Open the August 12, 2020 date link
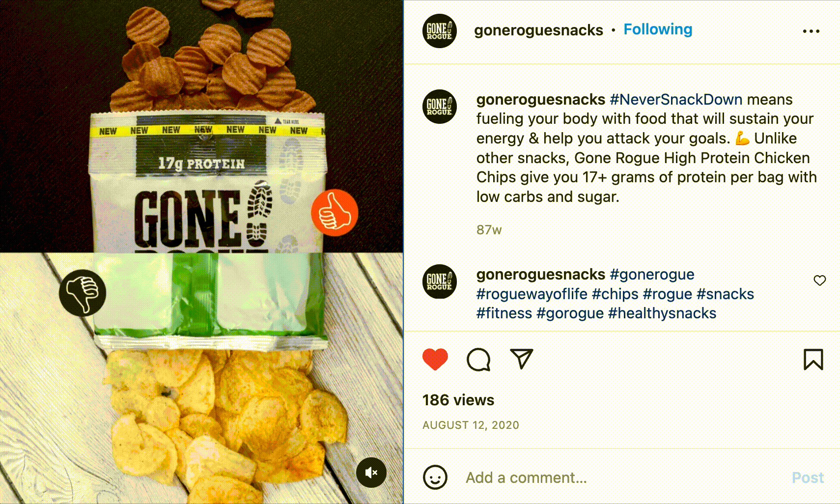 471,425
